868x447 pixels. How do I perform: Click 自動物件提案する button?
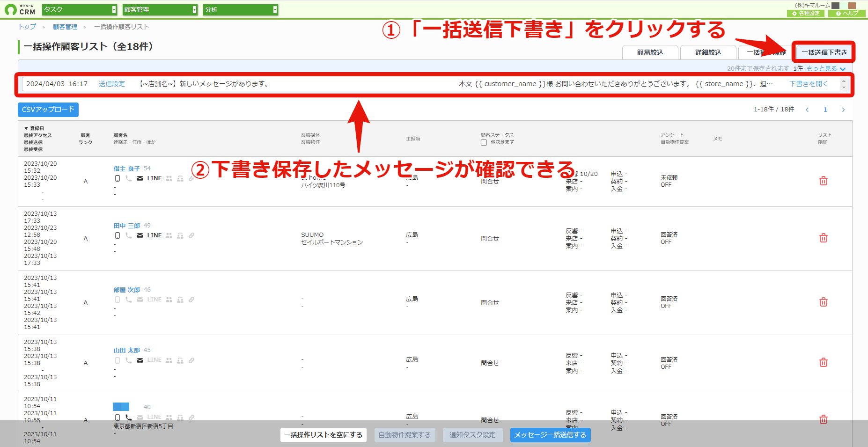(x=405, y=435)
